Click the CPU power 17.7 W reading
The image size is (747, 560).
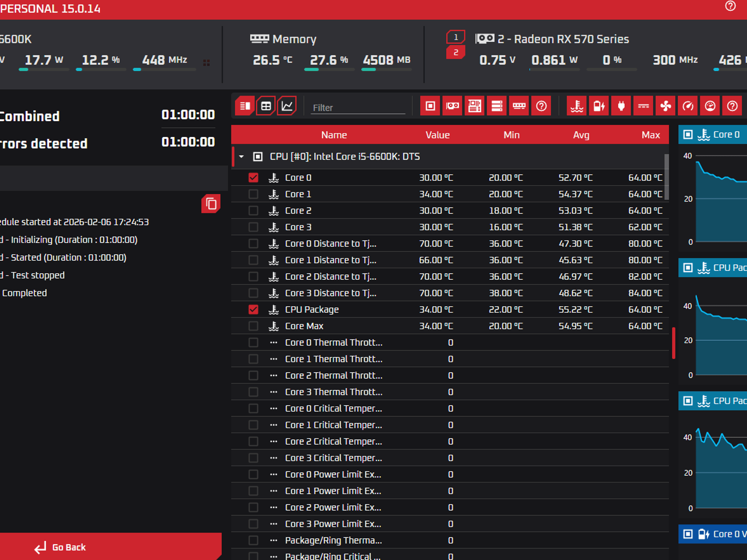pyautogui.click(x=44, y=60)
